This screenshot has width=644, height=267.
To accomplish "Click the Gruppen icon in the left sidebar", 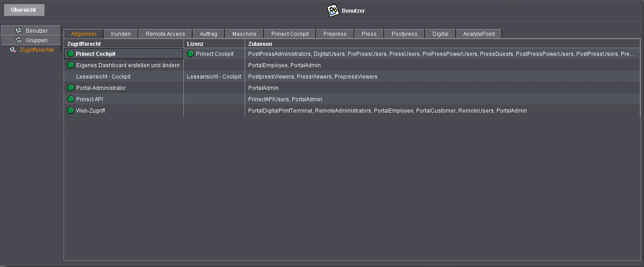I will 19,40.
